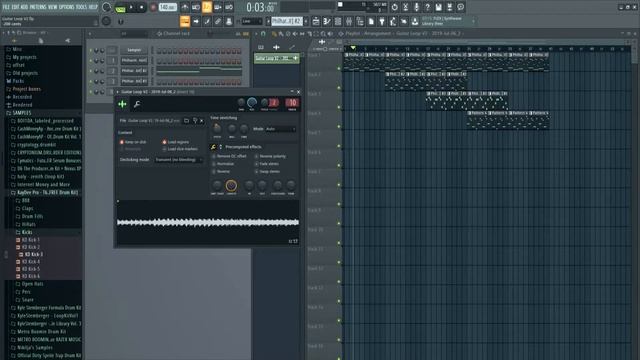
Task: Expand the Misc folder in browser
Action: pos(17,49)
